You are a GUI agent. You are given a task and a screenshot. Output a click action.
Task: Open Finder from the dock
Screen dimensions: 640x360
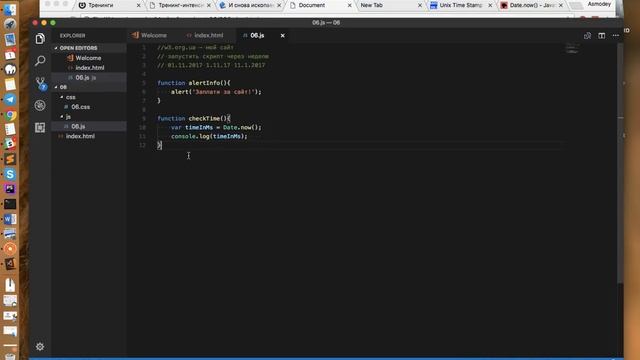point(10,10)
